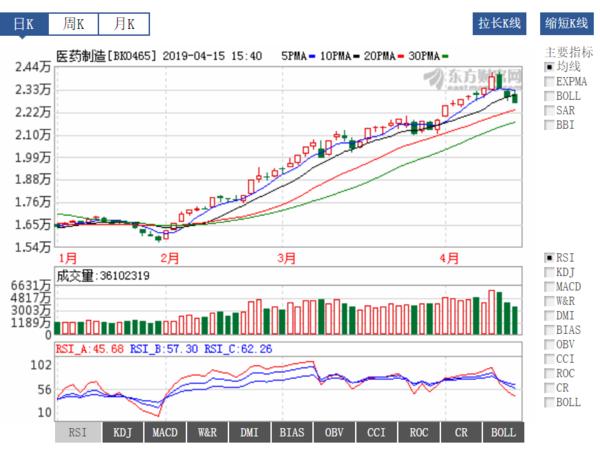Screen dimensions: 600x455
Task: Switch to the 月K monthly chart tab
Action: tap(124, 24)
